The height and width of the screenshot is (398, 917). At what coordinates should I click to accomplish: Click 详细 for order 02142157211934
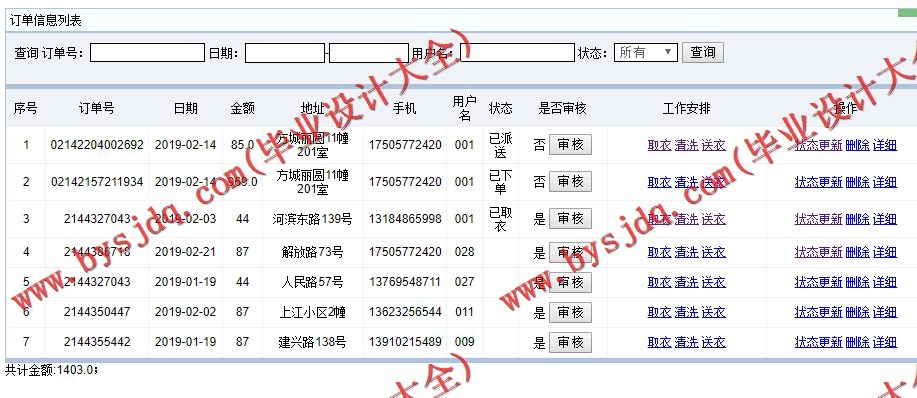pos(885,182)
